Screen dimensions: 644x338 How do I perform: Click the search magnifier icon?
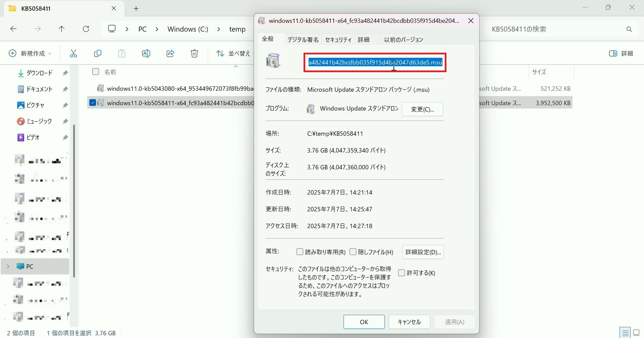click(629, 30)
